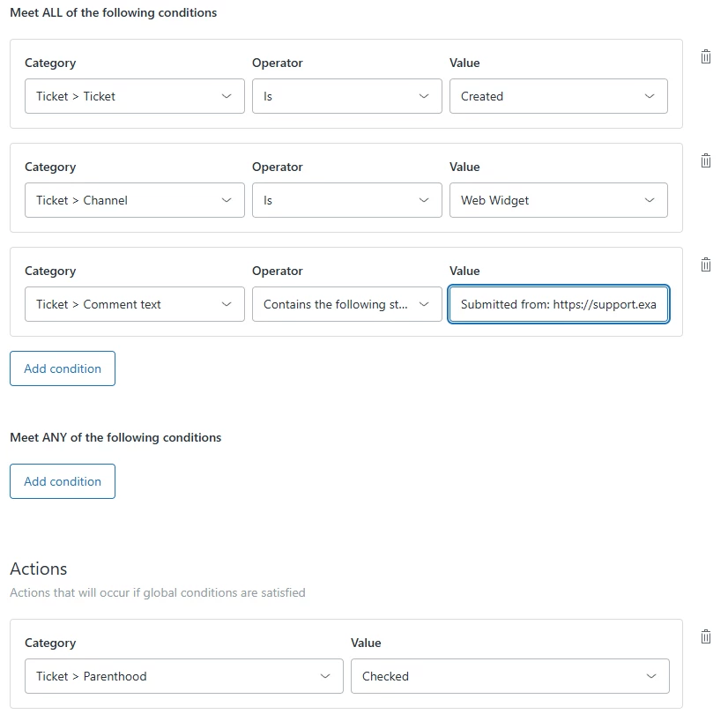Click the Submitted from URL text field

click(x=558, y=304)
